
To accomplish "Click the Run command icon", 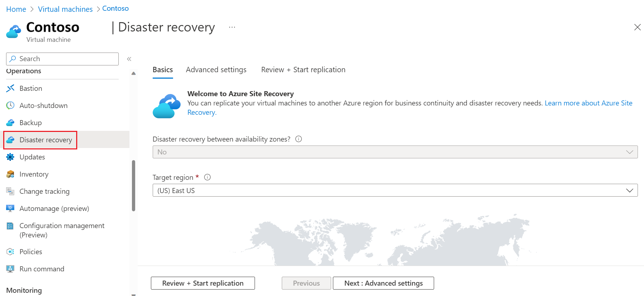I will pyautogui.click(x=10, y=269).
